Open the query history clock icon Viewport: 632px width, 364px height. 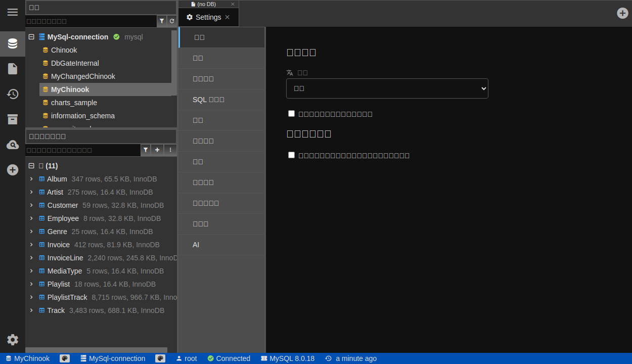coord(13,94)
